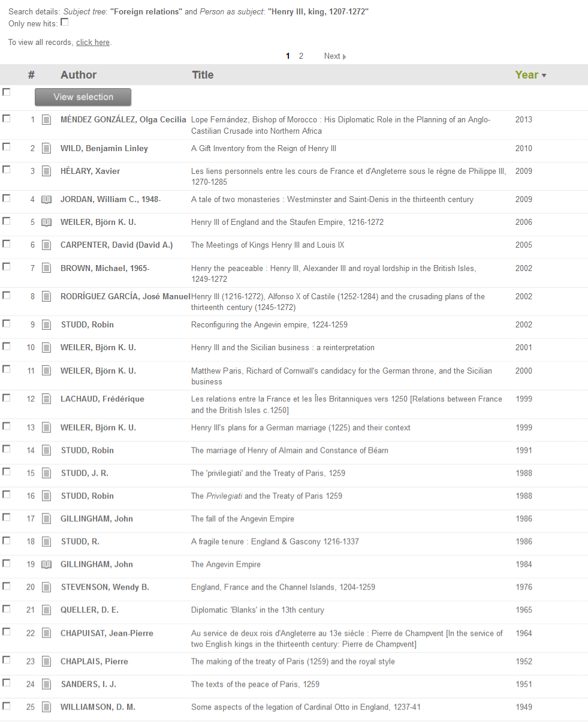Click the book icon for record 5

point(47,222)
